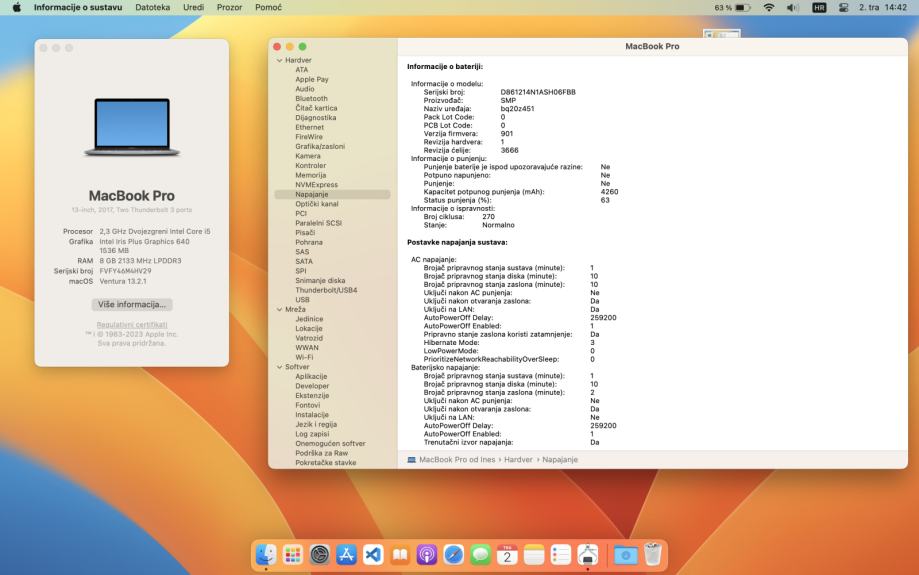The image size is (919, 575).
Task: Open the Datoteka menu
Action: [x=152, y=7]
